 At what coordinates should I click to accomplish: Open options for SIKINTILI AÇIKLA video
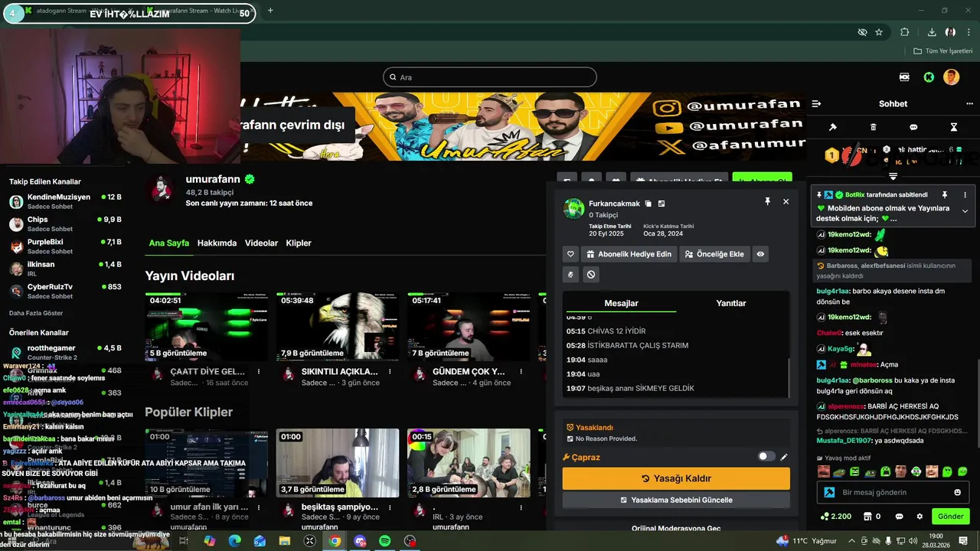[x=390, y=372]
